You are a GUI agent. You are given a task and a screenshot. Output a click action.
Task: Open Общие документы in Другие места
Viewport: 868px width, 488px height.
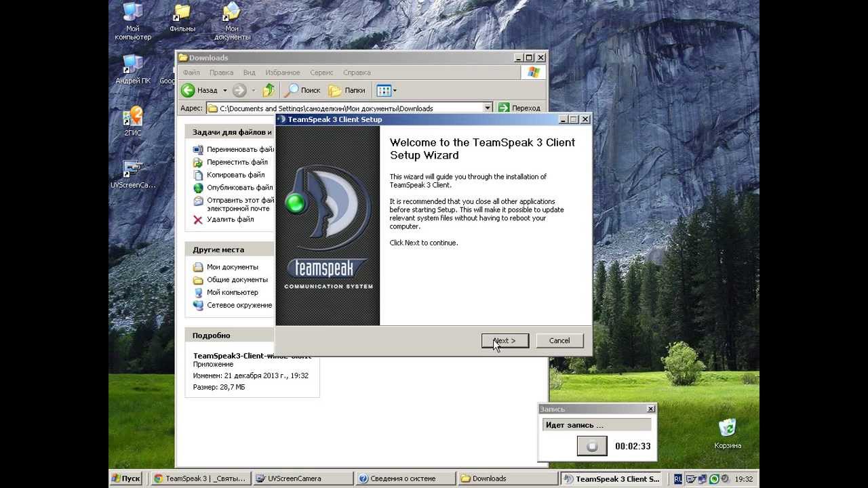(237, 279)
